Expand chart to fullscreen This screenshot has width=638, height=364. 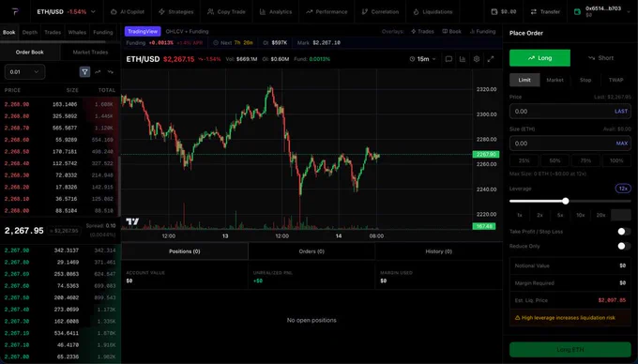[491, 59]
